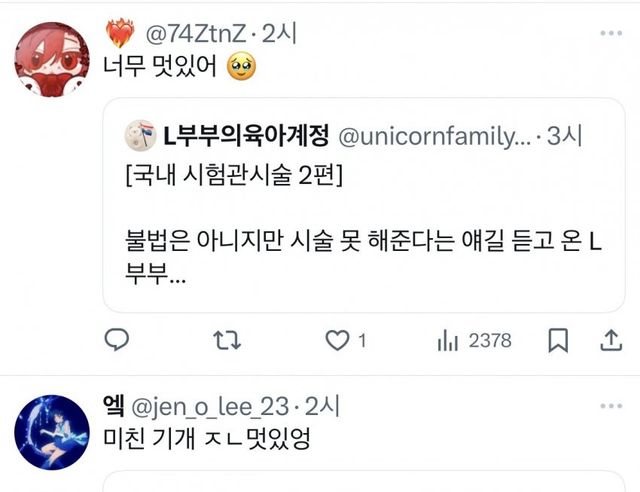Open more options for 74ZtnZ post
This screenshot has height=492, width=640.
click(610, 34)
